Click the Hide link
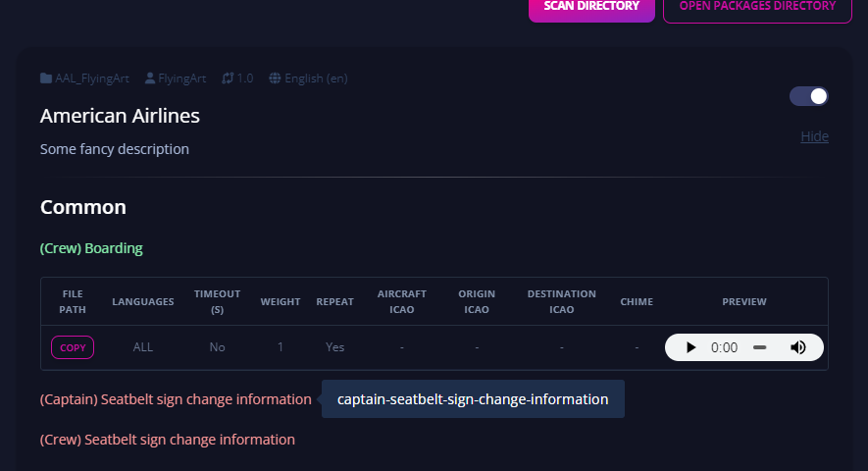The height and width of the screenshot is (471, 868). click(814, 136)
